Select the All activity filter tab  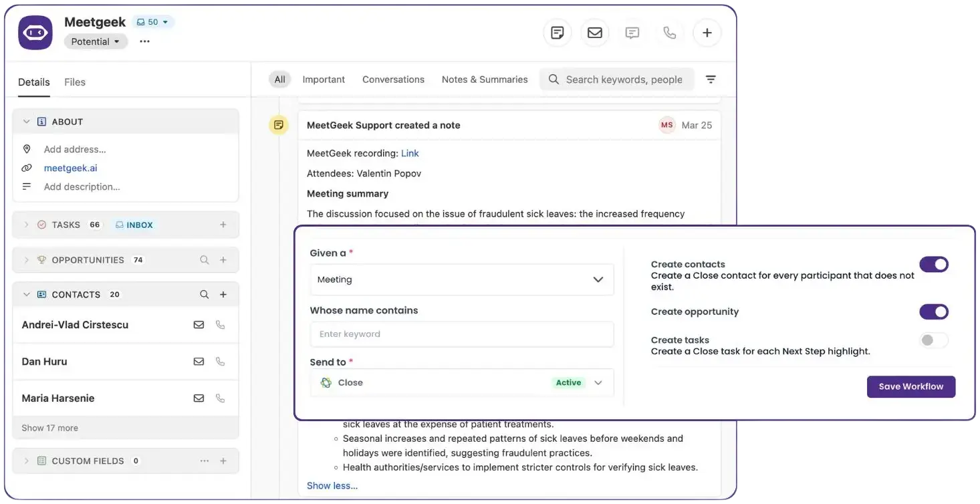[280, 80]
